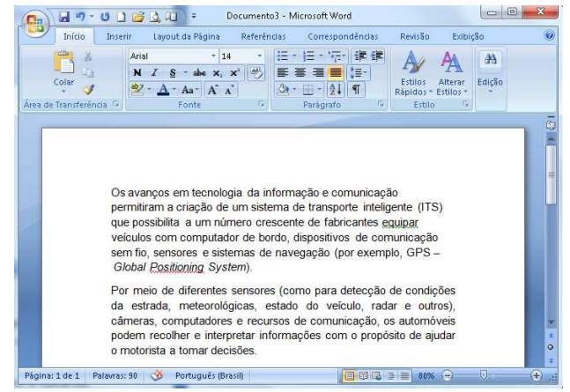This screenshot has width=570, height=392.
Task: Click the show paragraph marks icon
Action: (x=358, y=88)
